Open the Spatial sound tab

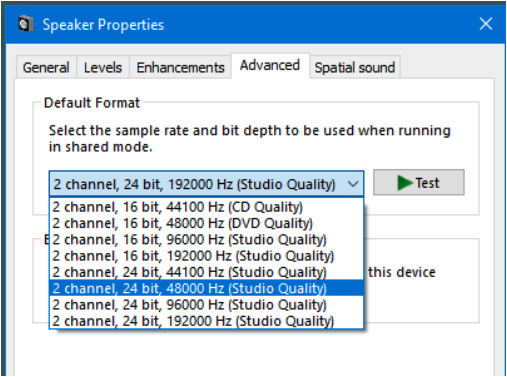click(355, 67)
